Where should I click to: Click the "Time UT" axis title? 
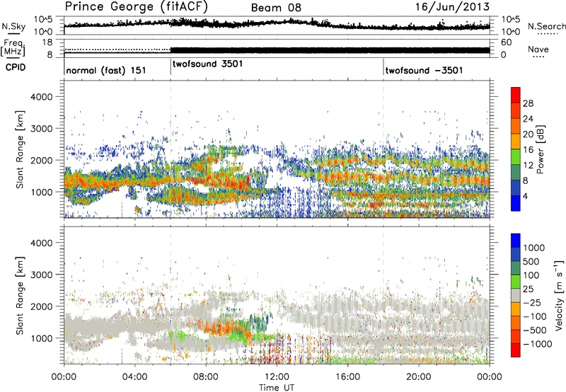[277, 387]
